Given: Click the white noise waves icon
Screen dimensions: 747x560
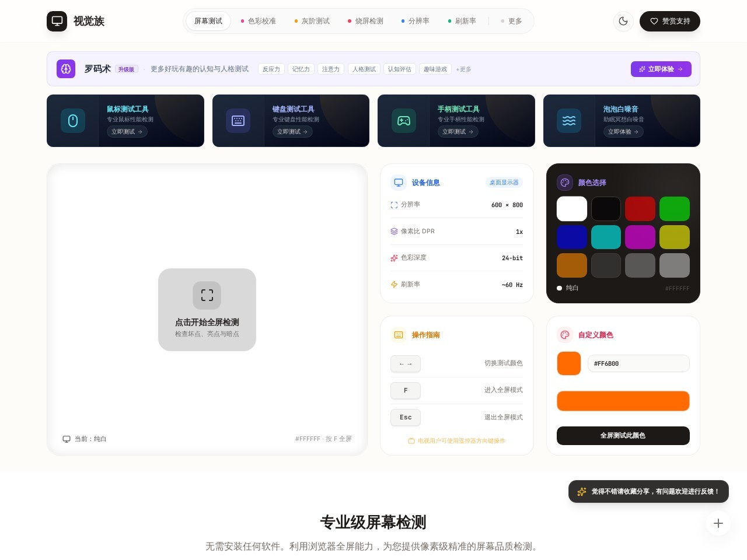Looking at the screenshot, I should click(569, 121).
